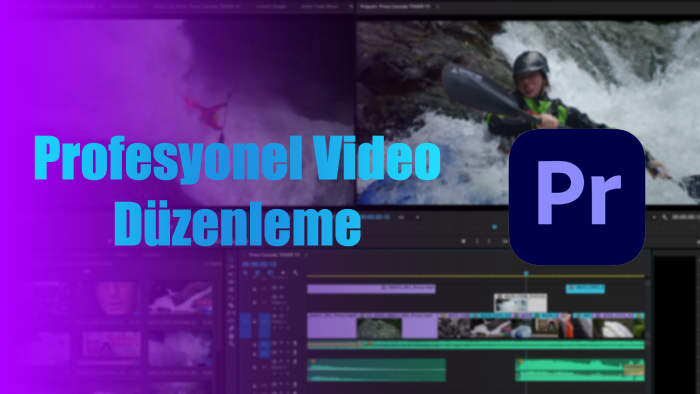Toggle the Video 1 track target button
Screen dimensions: 700x394
[x=265, y=325]
